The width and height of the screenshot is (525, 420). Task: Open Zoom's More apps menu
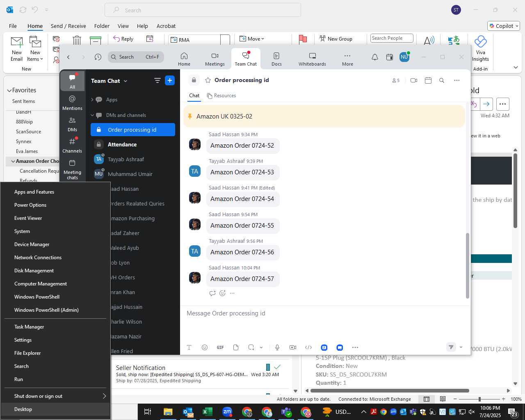pyautogui.click(x=347, y=59)
